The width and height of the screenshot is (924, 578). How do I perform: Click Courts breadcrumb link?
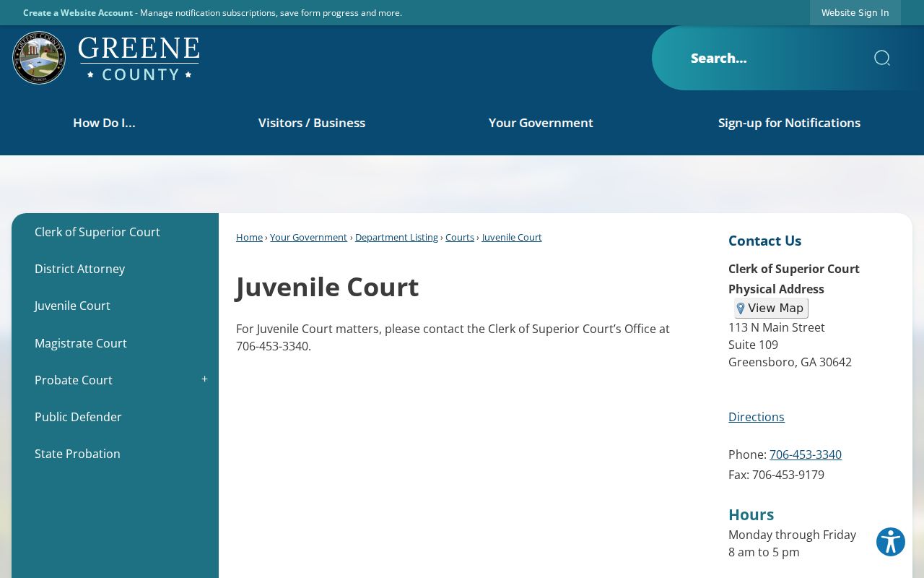[460, 237]
